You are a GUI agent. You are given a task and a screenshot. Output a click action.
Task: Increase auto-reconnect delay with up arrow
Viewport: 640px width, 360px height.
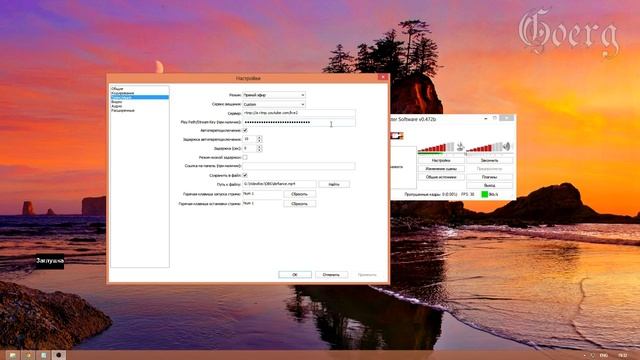[259, 138]
